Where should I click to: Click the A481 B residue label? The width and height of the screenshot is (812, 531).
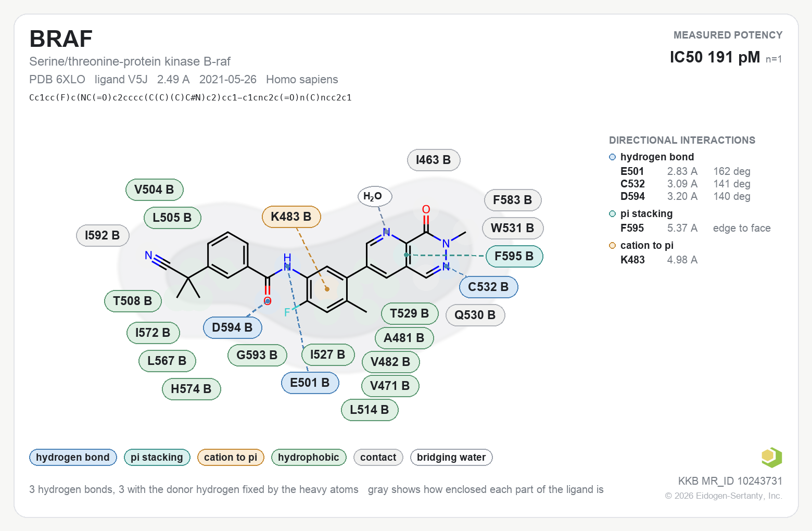pos(404,338)
